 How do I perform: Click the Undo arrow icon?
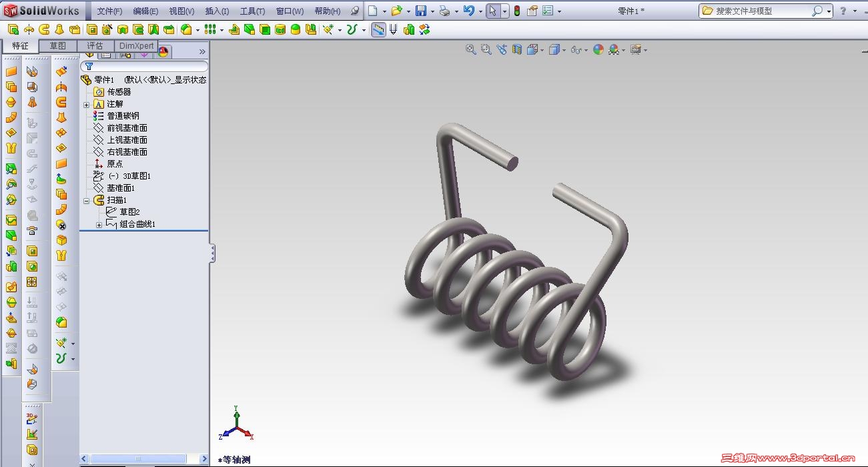468,11
